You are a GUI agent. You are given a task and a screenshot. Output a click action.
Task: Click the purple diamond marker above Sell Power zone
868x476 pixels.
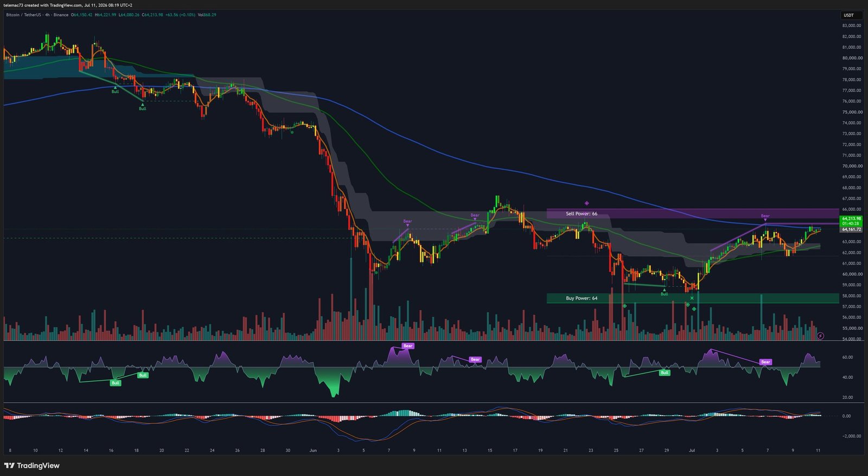click(586, 203)
